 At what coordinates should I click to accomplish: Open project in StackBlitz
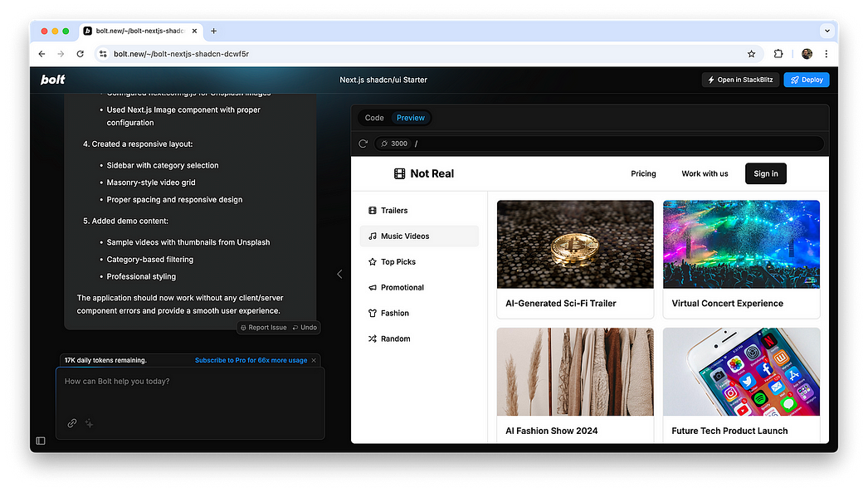pyautogui.click(x=740, y=80)
